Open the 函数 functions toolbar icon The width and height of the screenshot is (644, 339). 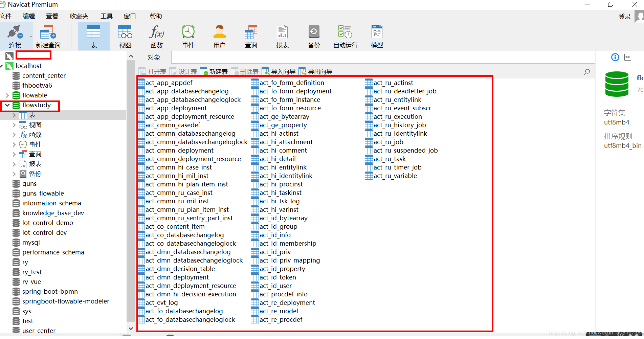(x=157, y=36)
